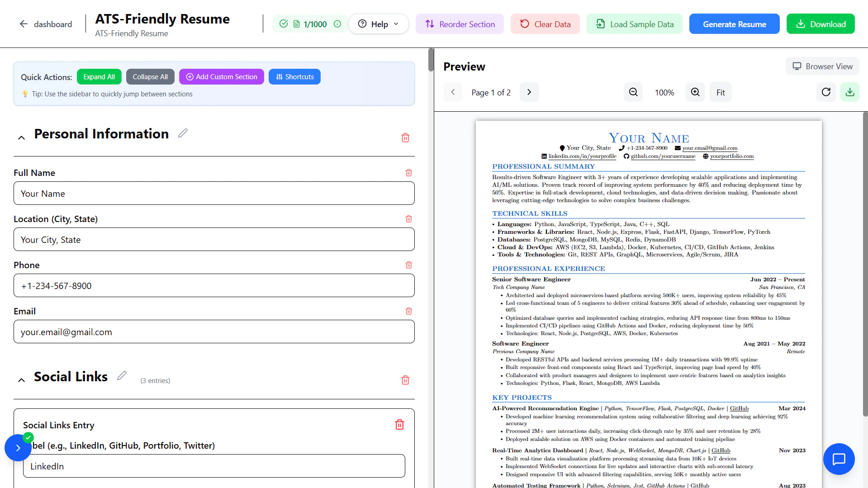Edit the Personal Information section title pencil
Viewport: 868px width, 488px height.
point(183,133)
